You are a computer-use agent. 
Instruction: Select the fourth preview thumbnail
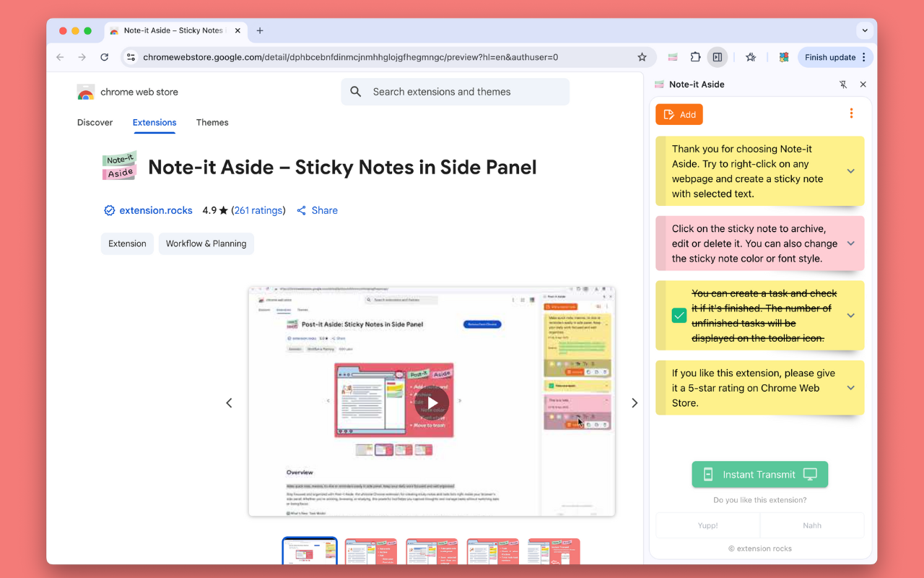point(493,551)
